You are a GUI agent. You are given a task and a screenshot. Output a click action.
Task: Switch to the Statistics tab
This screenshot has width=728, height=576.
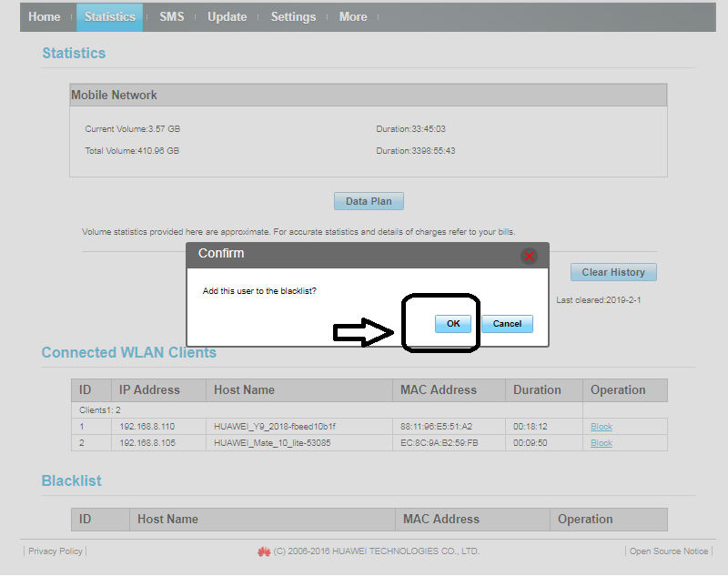point(109,17)
